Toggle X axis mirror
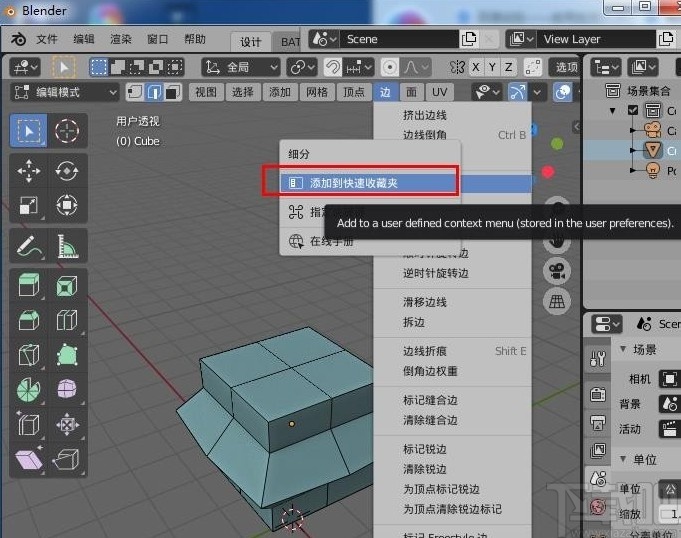681x538 pixels. 476,68
